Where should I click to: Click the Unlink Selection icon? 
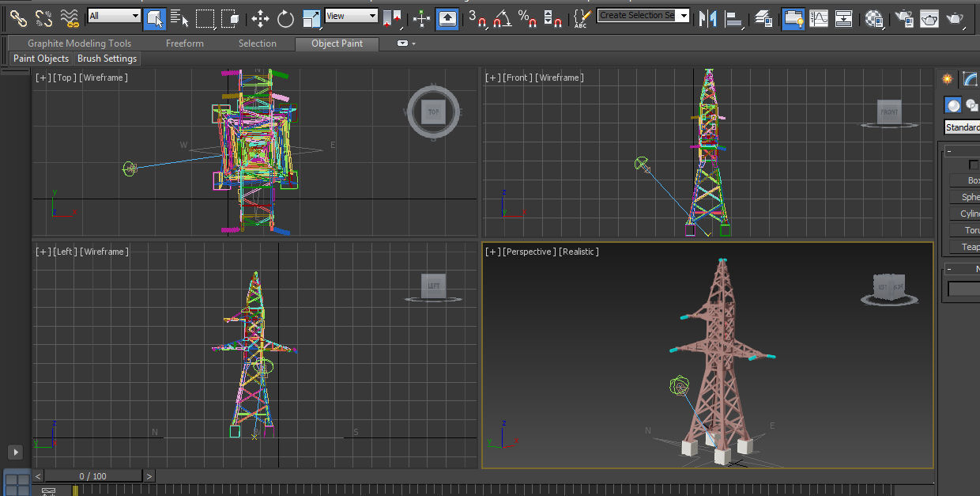43,17
